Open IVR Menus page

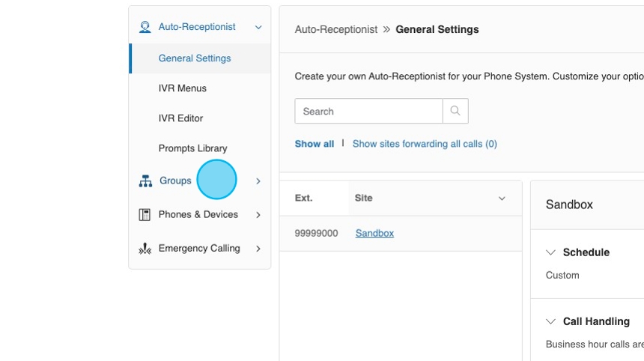coord(182,88)
